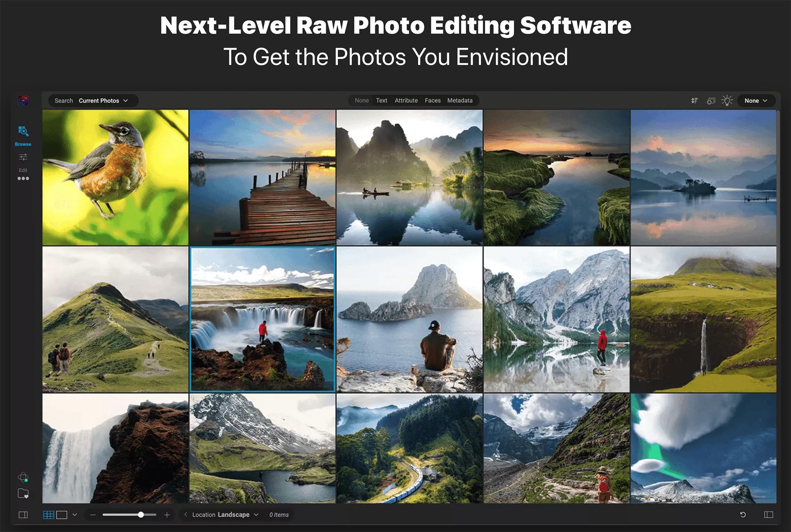
Task: Click the Luminar app logo icon
Action: (23, 100)
